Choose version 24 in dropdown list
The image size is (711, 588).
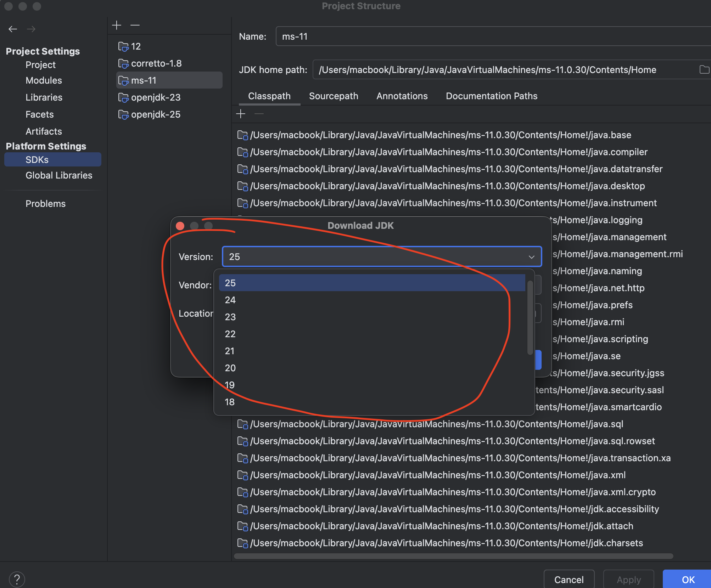[x=372, y=300]
